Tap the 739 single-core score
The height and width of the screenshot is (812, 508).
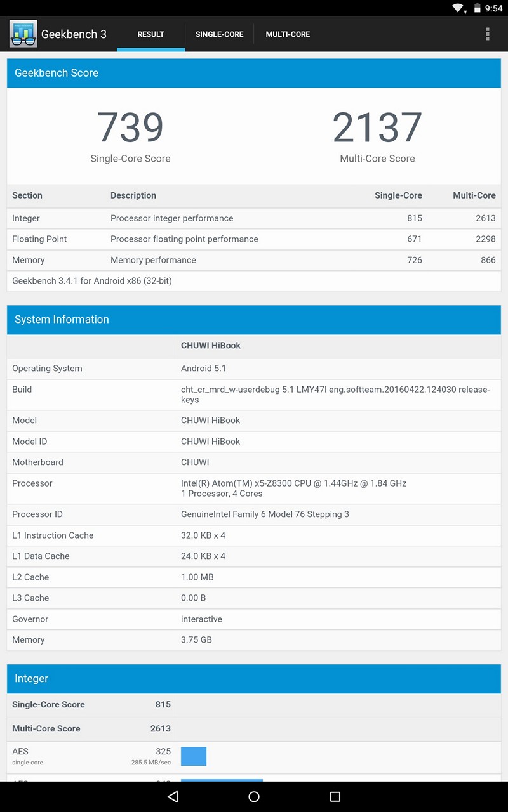click(x=130, y=127)
